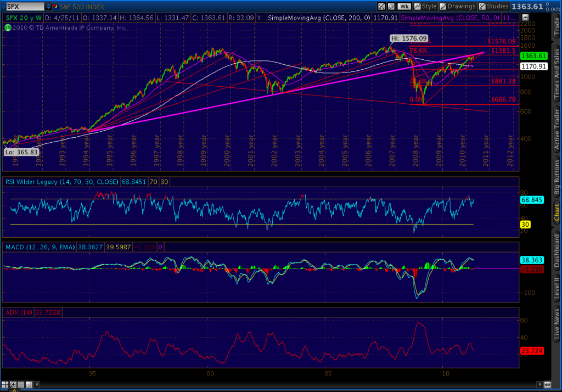Click the small chart icon above price axis

coord(525,18)
